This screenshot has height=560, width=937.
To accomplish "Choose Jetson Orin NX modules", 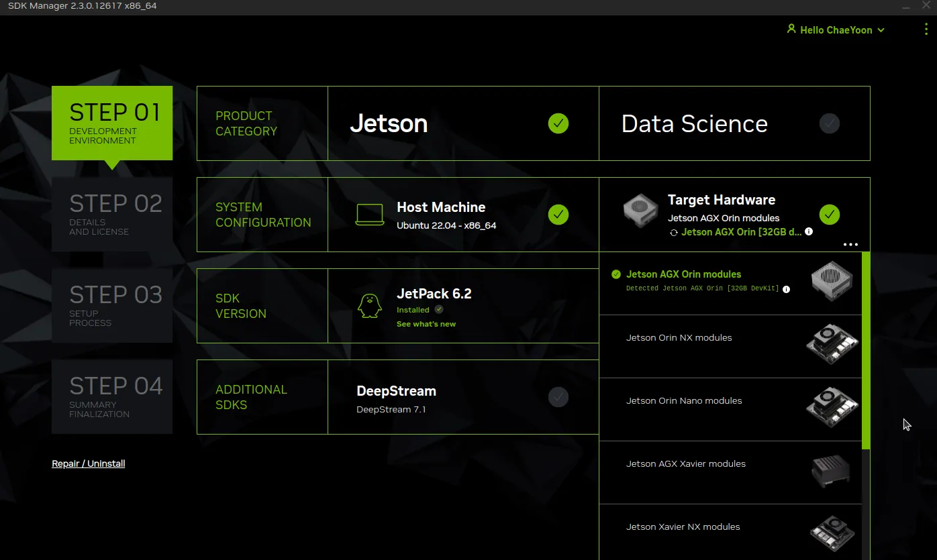I will [x=730, y=346].
